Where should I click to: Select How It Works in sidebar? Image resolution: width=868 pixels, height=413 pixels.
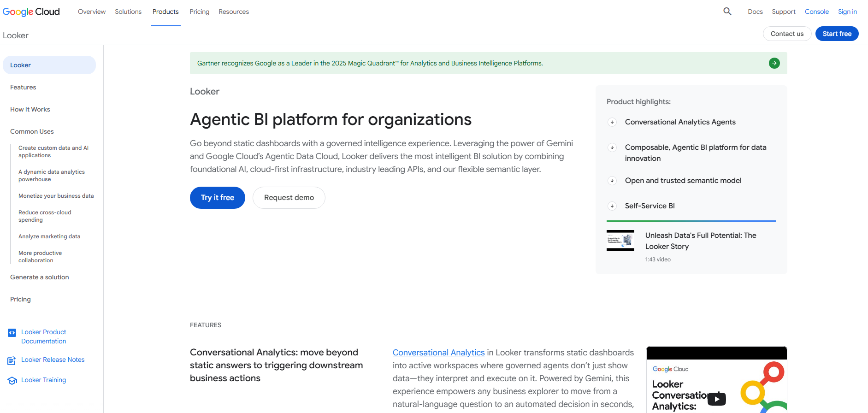point(30,109)
